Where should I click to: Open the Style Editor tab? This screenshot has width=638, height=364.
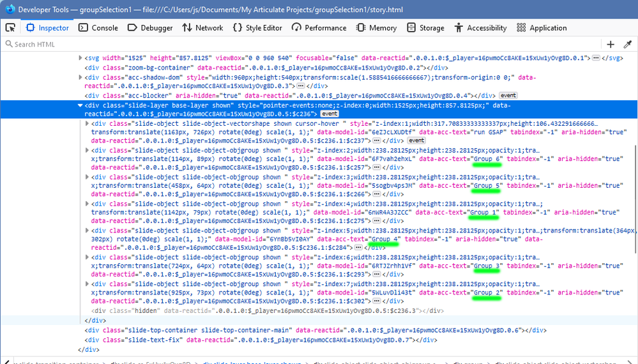257,27
